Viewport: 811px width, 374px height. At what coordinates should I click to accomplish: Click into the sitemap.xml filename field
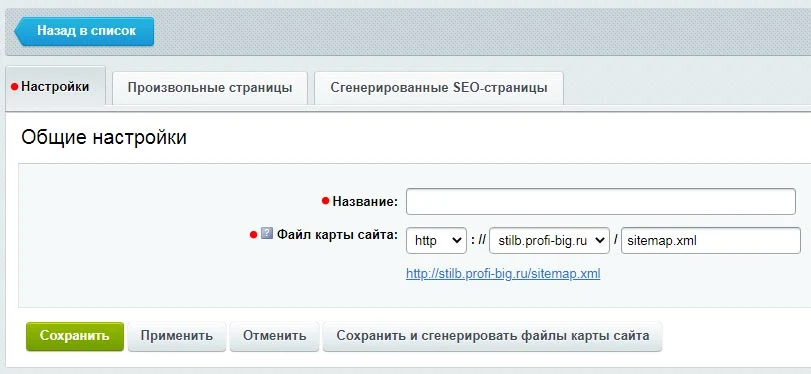coord(711,241)
